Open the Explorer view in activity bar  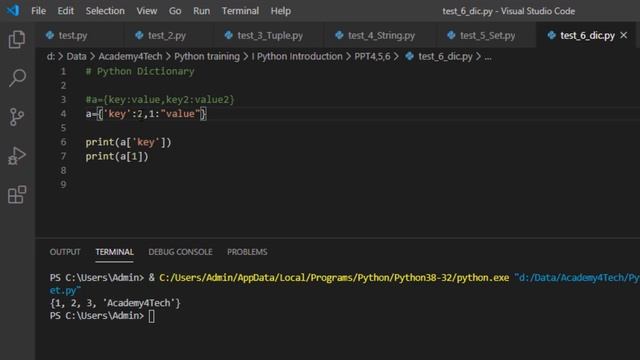tap(17, 39)
